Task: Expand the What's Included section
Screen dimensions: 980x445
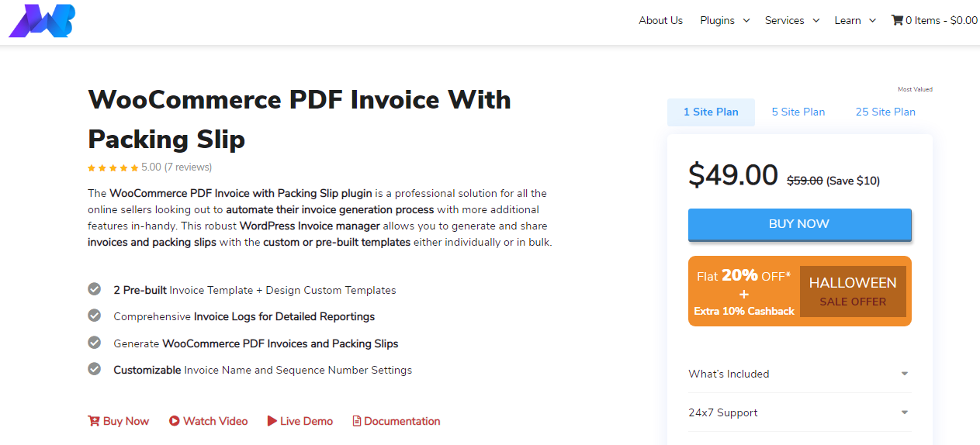Action: coord(800,374)
